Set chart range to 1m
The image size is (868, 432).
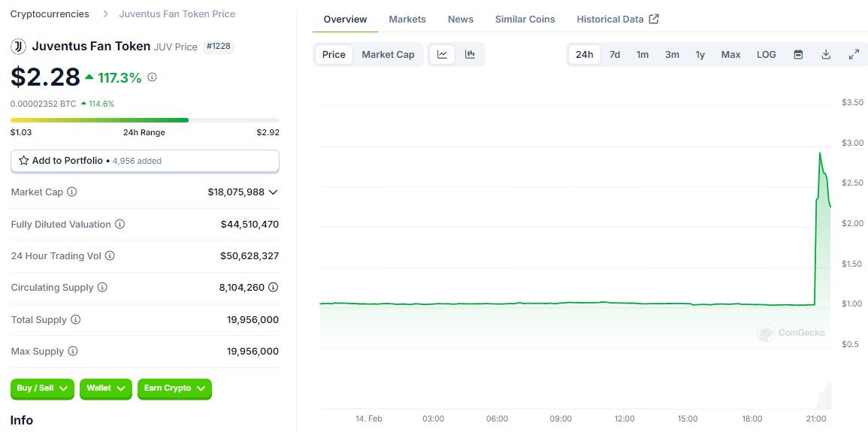[642, 54]
